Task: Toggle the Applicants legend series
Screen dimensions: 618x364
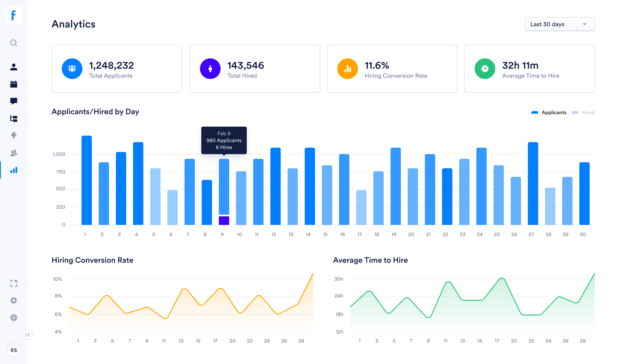Action: click(549, 113)
